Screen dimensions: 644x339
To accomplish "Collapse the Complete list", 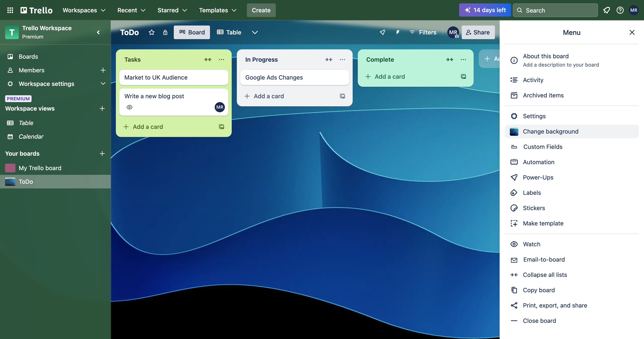I will click(450, 59).
